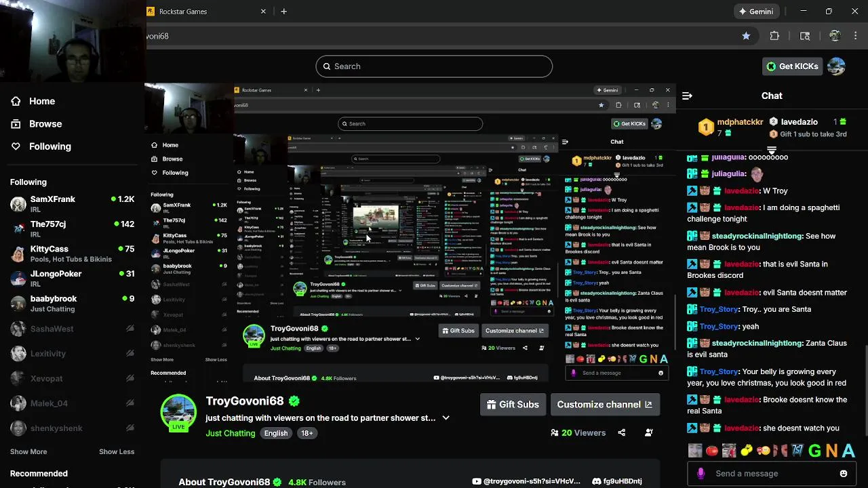868x488 pixels.
Task: Select the Rockstar Games browser tab
Action: (207, 12)
